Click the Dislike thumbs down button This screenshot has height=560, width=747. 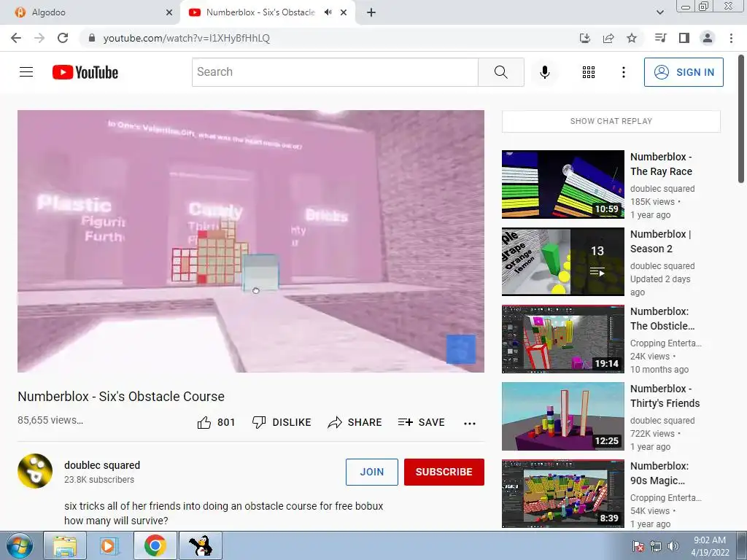282,422
